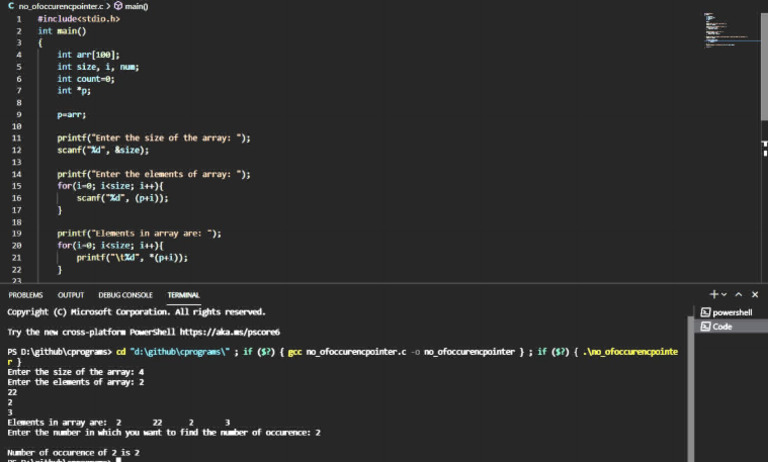Switch to the OUTPUT tab
This screenshot has height=462, width=768.
71,295
